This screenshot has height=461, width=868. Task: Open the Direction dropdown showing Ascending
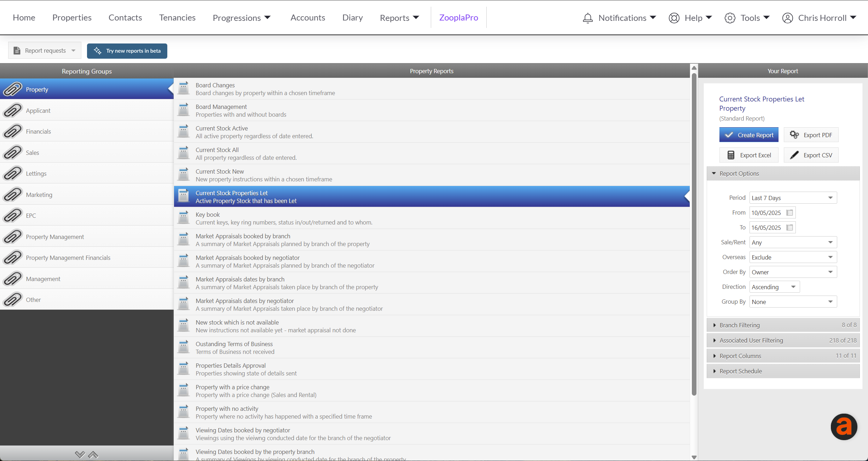[x=774, y=287]
